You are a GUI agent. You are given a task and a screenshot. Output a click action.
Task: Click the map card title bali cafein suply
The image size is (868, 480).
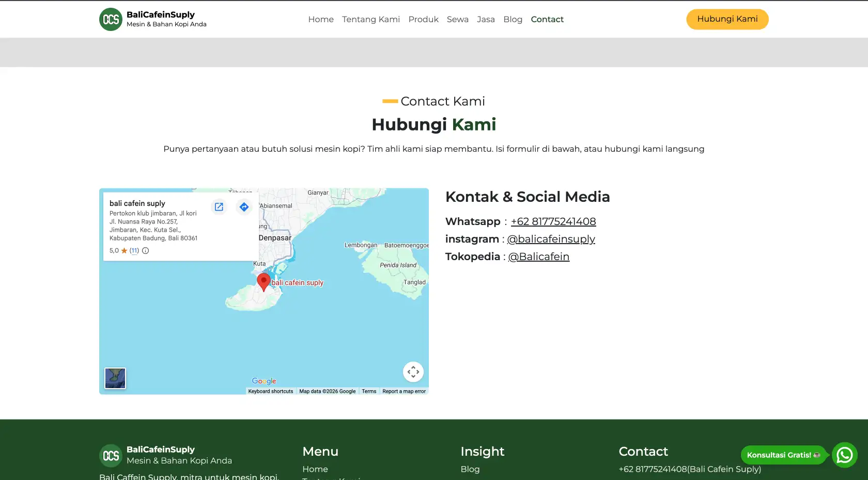(137, 203)
